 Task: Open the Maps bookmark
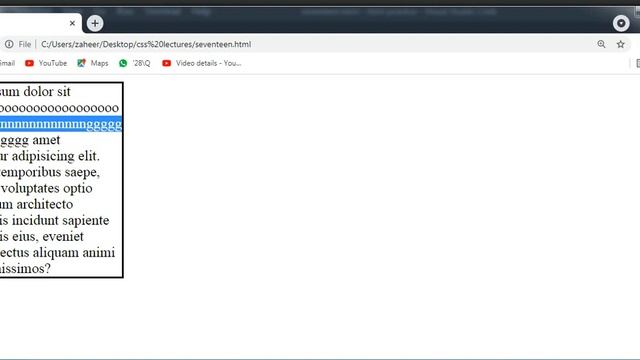coord(93,63)
